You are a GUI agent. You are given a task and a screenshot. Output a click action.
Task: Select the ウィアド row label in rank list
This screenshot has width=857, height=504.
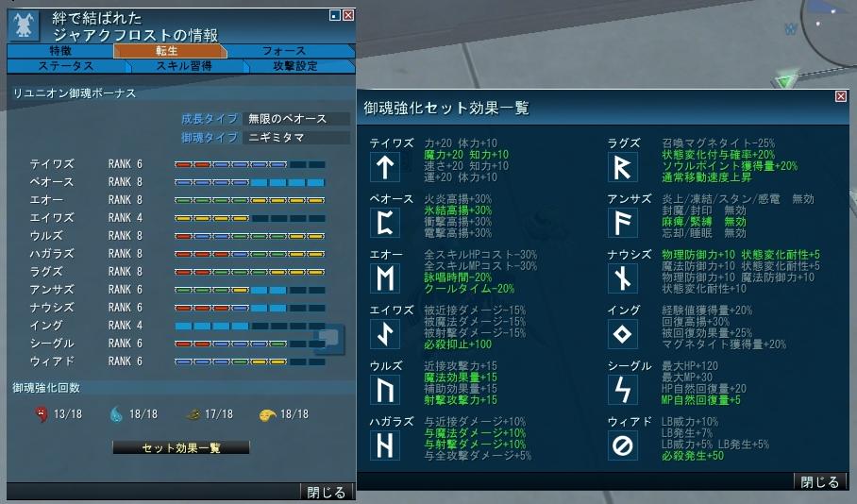pyautogui.click(x=51, y=361)
